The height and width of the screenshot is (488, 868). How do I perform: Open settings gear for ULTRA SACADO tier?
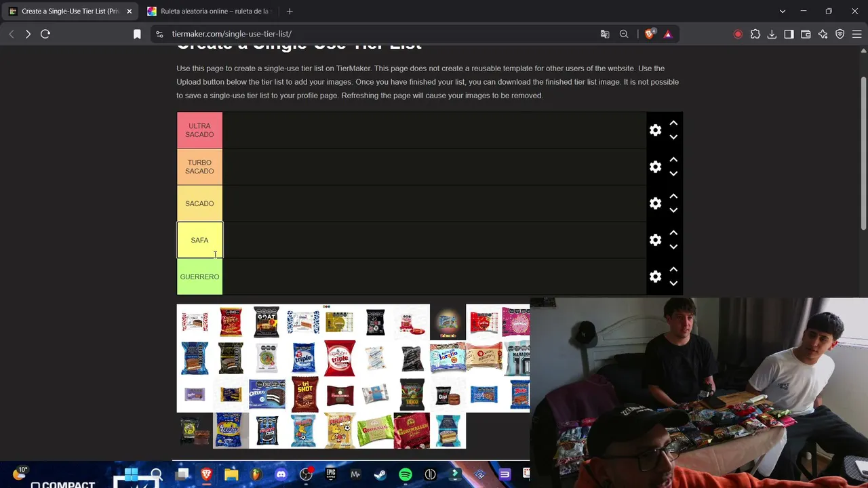(x=655, y=130)
